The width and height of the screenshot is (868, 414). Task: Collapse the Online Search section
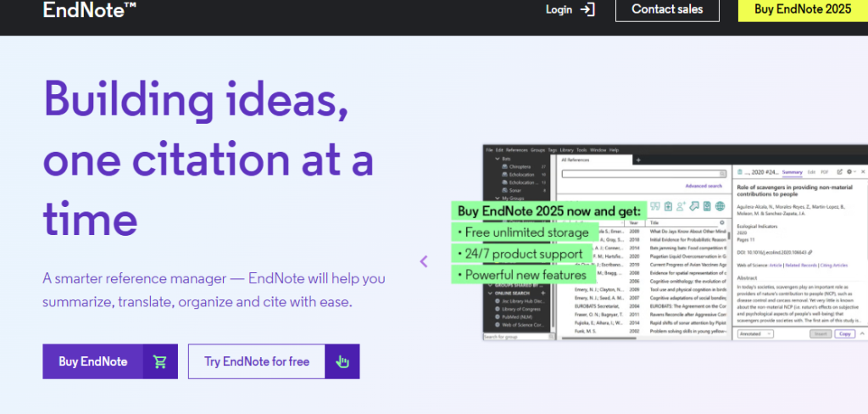(x=490, y=294)
